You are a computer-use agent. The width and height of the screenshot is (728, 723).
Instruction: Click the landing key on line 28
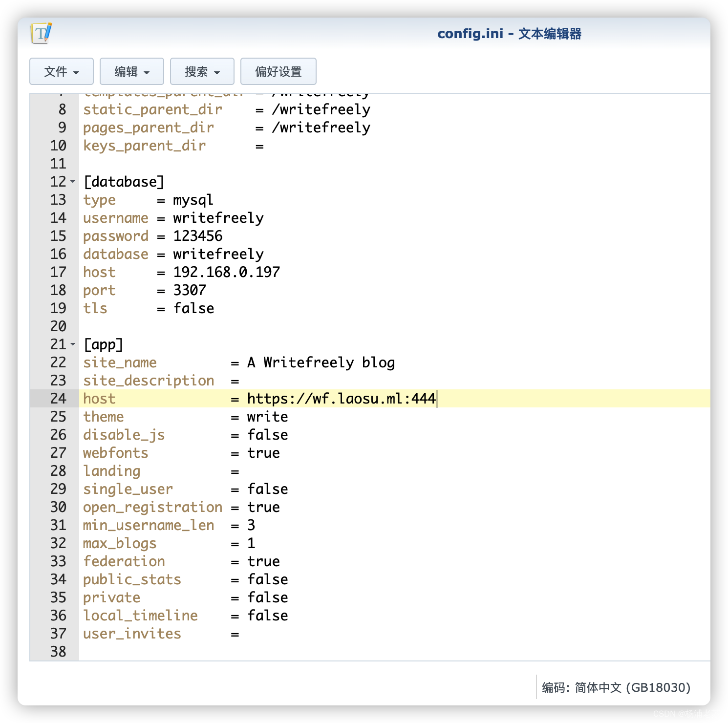111,471
